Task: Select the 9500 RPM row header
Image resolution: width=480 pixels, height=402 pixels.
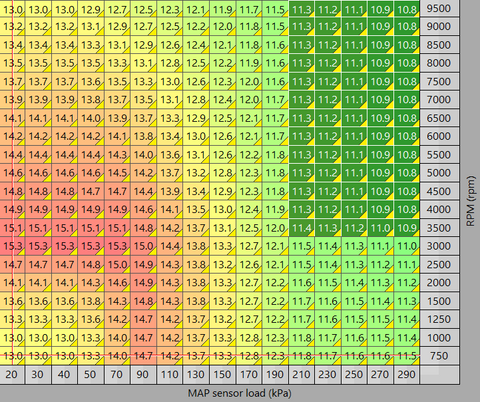Action: point(439,8)
